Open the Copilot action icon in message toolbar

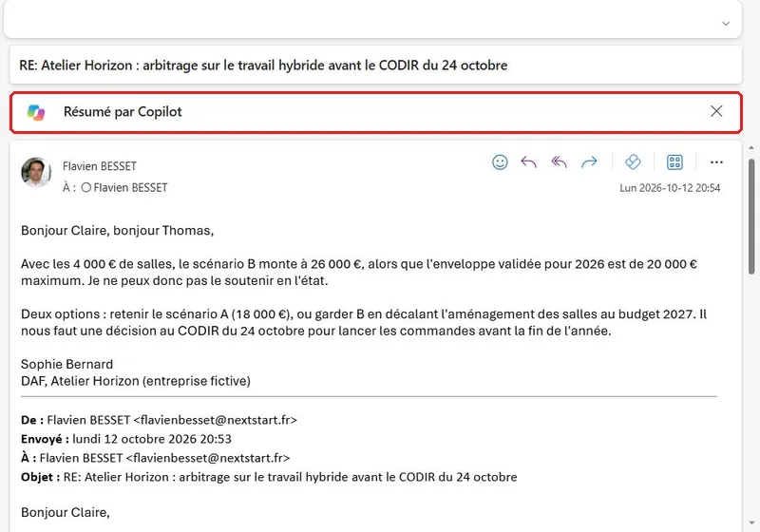(x=633, y=161)
